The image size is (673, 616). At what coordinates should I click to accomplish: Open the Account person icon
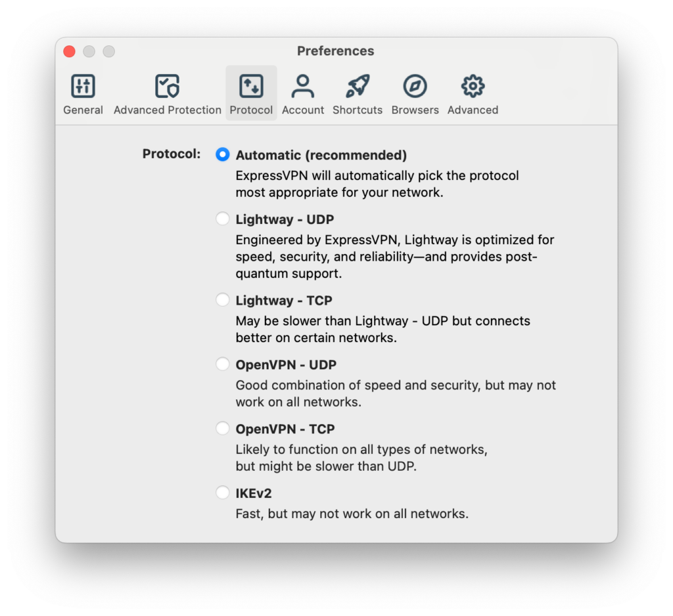click(x=302, y=86)
